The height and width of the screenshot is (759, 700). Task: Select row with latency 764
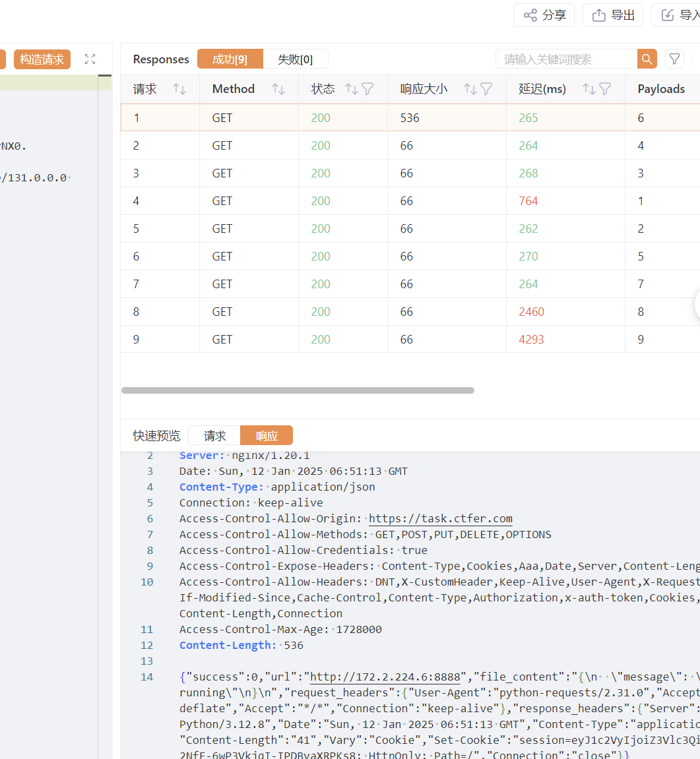410,201
